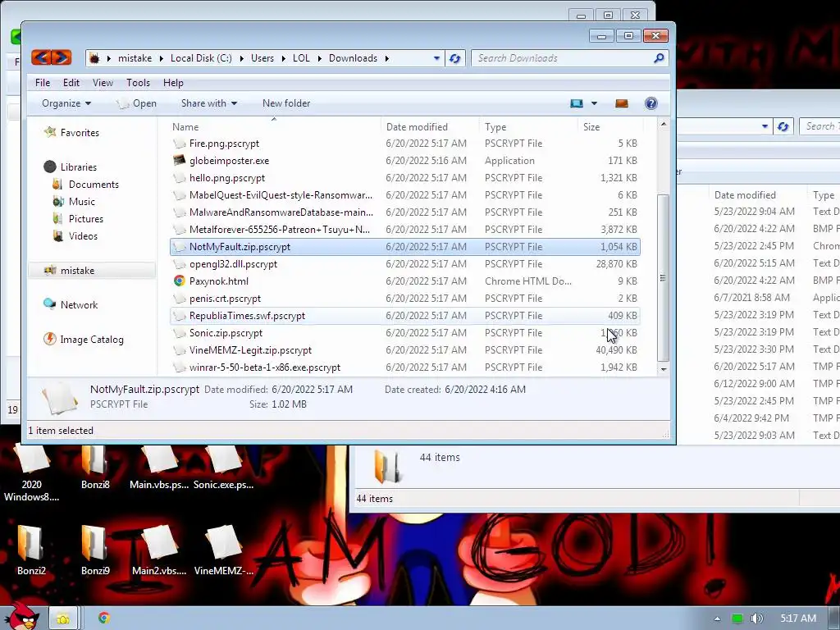Click the Videos library icon
This screenshot has height=630, width=840.
tap(58, 235)
